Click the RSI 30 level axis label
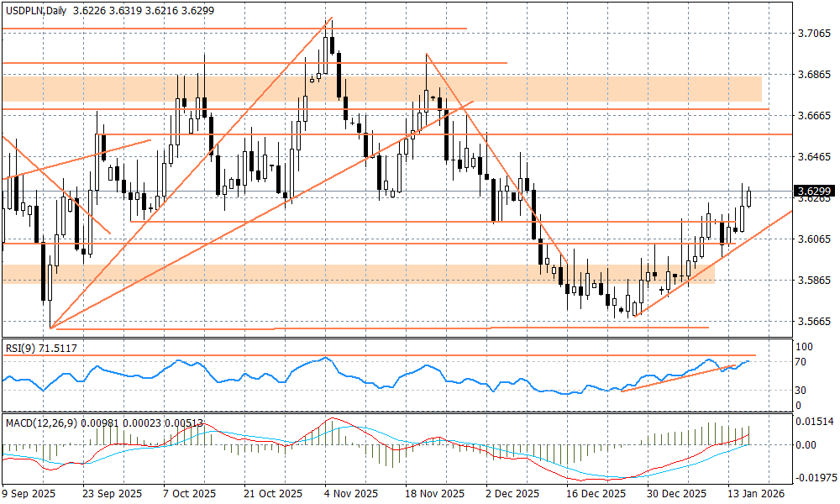 pos(801,390)
